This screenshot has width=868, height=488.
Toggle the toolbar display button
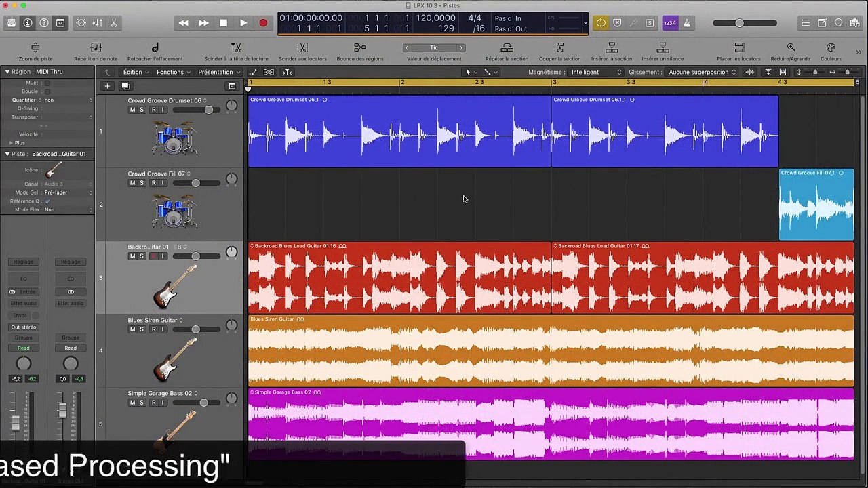point(60,23)
